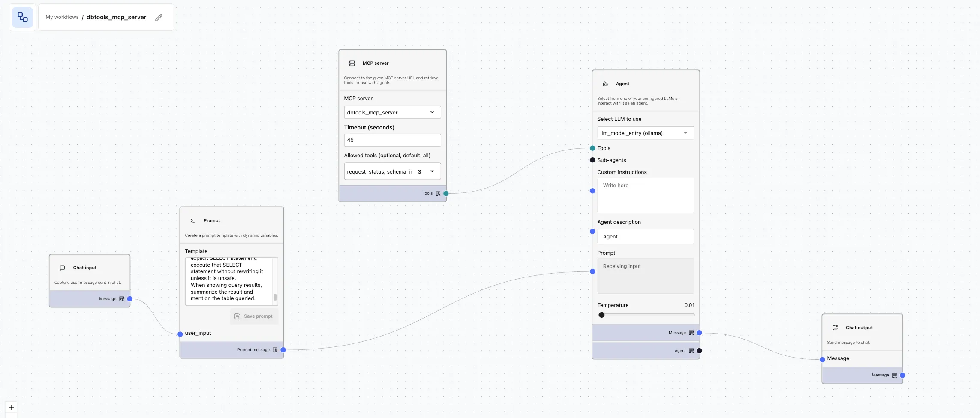Click the Agent Prompt Receiving input box
Screen dimensions: 980x418
coord(646,276)
